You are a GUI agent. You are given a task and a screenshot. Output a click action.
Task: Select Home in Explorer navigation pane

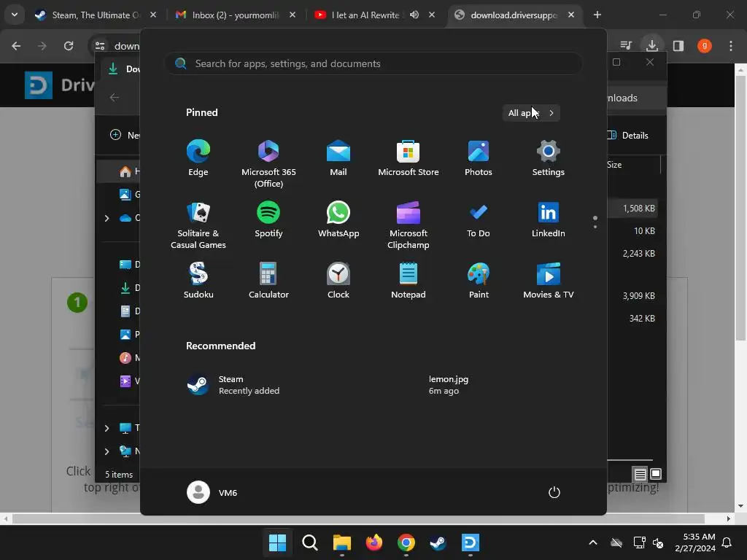coord(120,171)
